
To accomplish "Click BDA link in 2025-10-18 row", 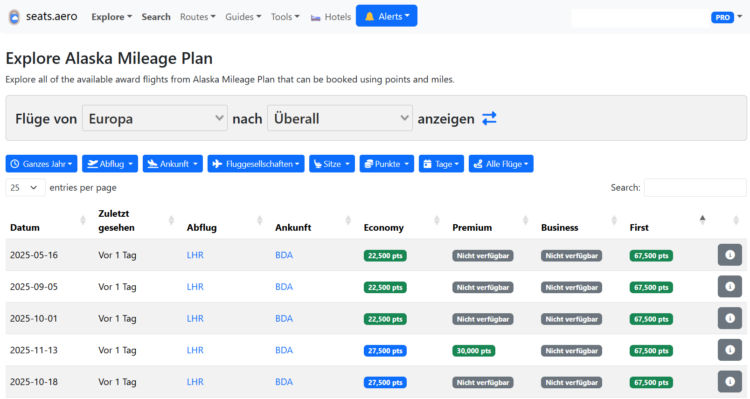I will [284, 382].
